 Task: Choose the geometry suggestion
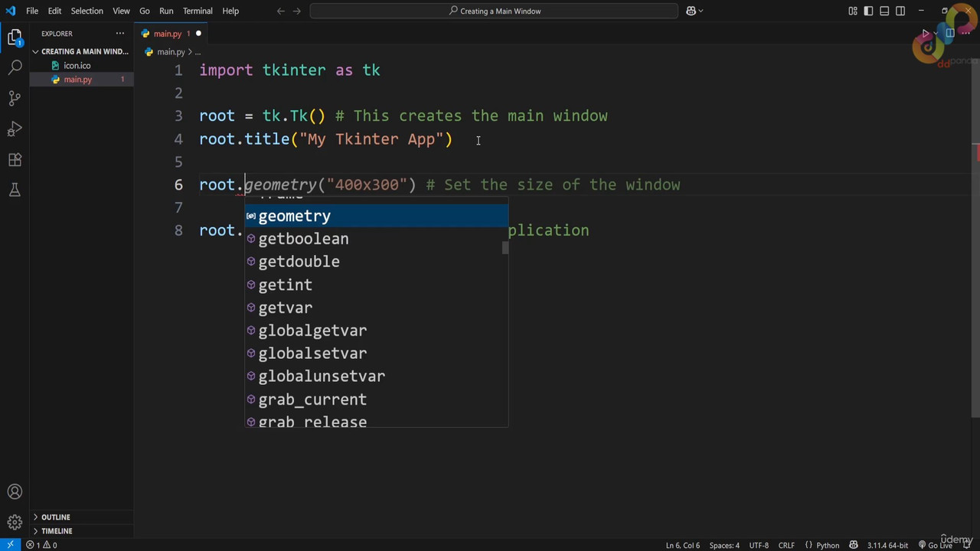[x=376, y=216]
